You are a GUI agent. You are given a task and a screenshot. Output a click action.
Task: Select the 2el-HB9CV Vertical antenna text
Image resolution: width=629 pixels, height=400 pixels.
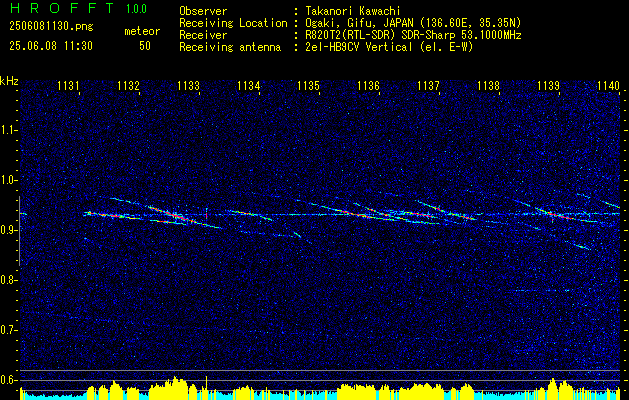click(x=390, y=47)
